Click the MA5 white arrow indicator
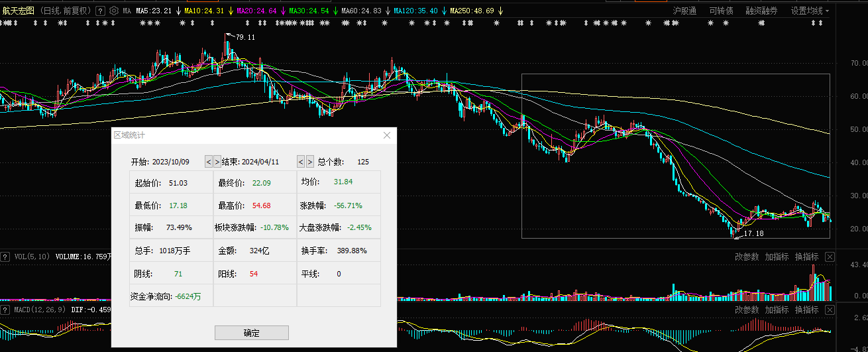This screenshot has height=352, width=868. tap(178, 11)
